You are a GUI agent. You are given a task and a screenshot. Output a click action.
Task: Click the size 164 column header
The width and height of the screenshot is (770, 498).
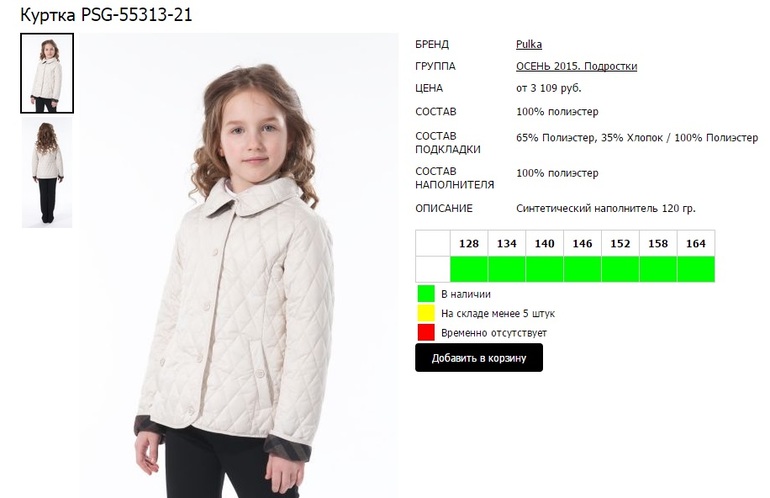pos(696,244)
